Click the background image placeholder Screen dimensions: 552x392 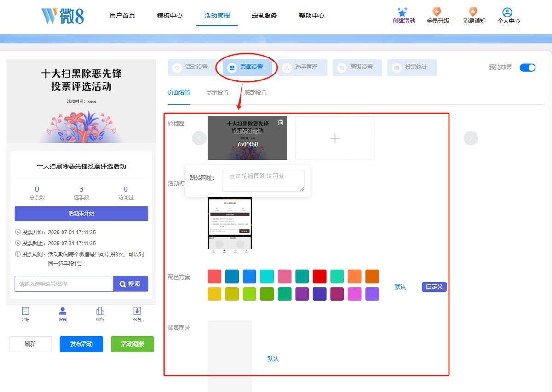230,356
